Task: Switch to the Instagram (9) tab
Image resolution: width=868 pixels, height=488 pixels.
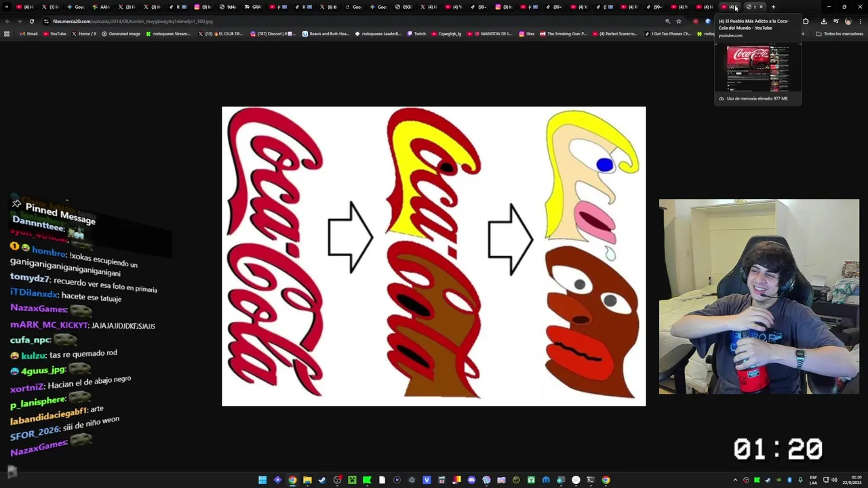Action: pyautogui.click(x=202, y=7)
